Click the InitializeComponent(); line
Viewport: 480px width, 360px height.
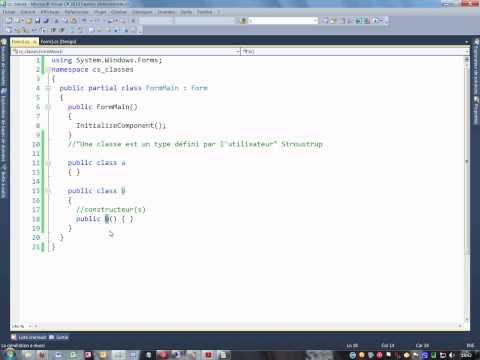click(121, 125)
